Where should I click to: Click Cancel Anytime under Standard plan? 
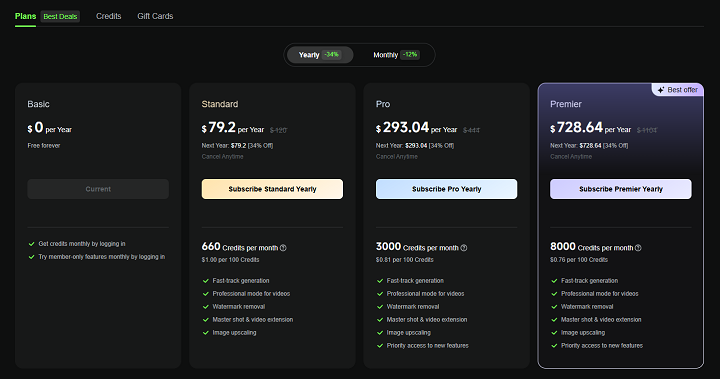tap(222, 157)
